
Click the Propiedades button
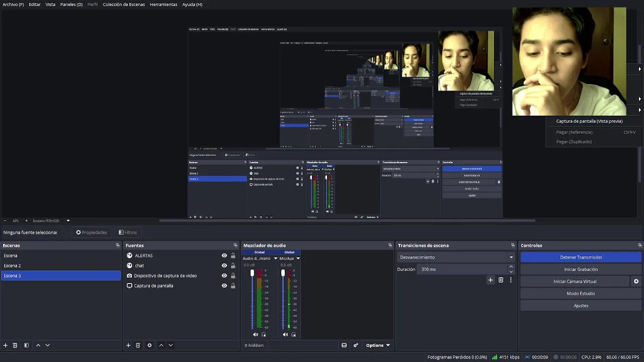[x=92, y=232]
